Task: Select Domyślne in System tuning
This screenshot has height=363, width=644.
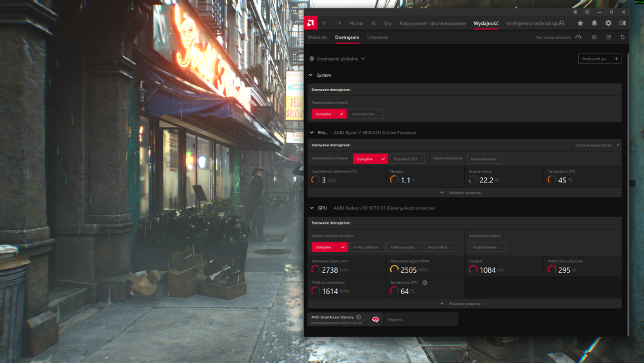Action: [x=329, y=114]
